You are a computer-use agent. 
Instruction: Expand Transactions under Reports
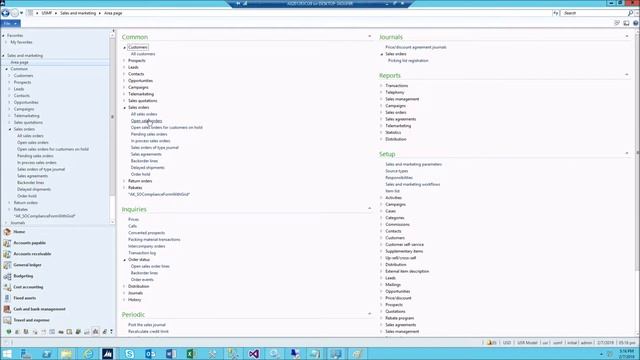click(x=382, y=86)
